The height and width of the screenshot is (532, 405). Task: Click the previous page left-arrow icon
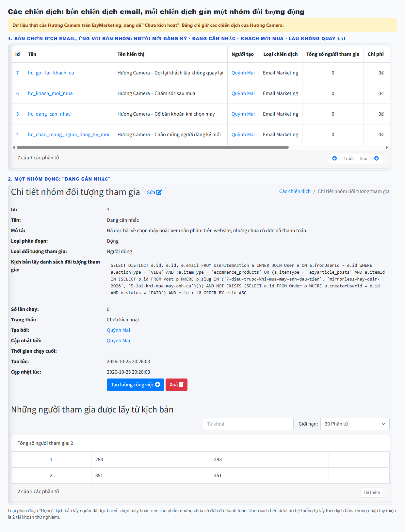coord(334,158)
